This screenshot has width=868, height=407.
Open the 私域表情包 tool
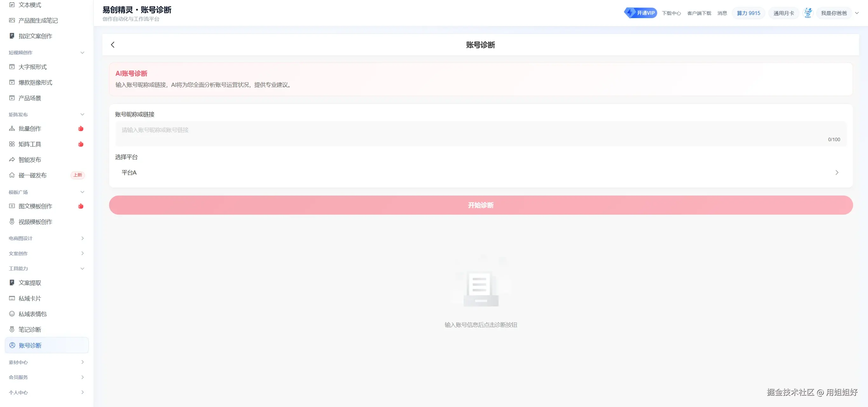[x=32, y=314]
